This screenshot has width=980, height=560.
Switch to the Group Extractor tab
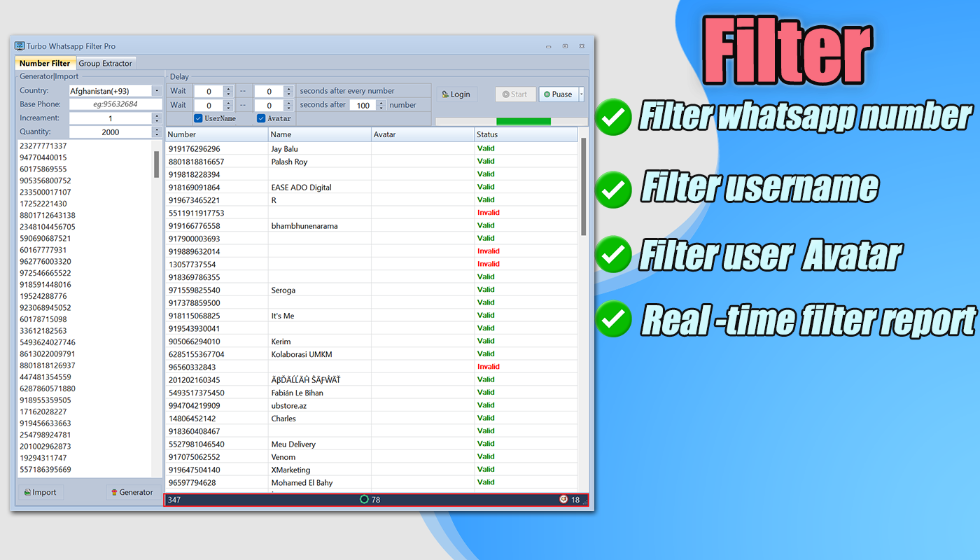[x=105, y=63]
